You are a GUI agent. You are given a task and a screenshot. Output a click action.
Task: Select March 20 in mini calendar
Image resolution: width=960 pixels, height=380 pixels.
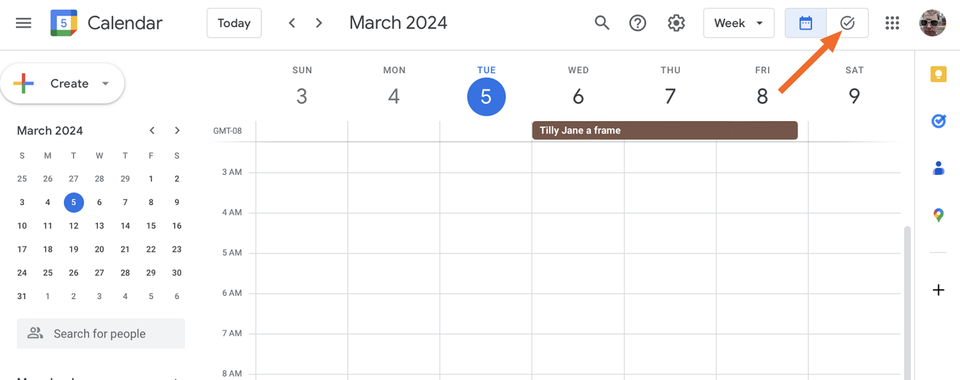99,249
